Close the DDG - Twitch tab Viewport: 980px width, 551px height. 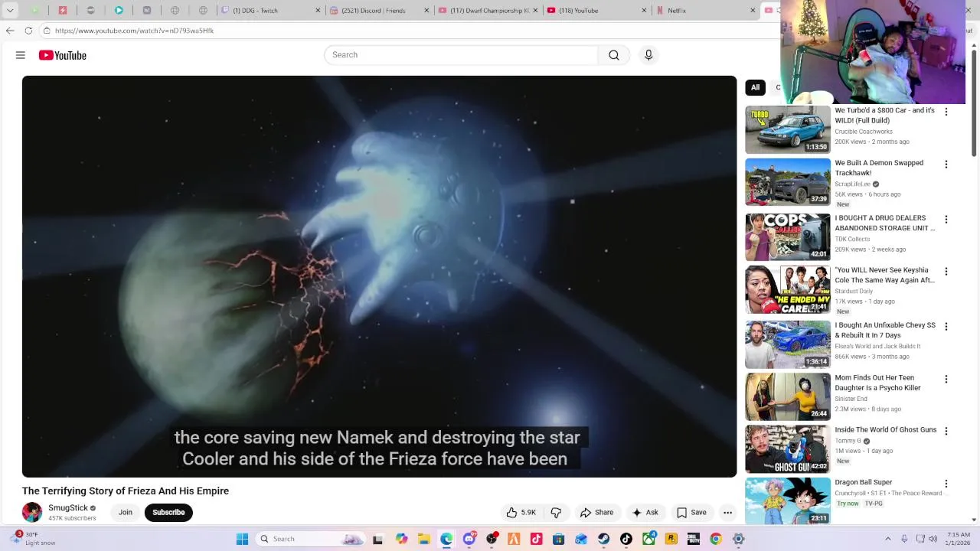pos(316,11)
